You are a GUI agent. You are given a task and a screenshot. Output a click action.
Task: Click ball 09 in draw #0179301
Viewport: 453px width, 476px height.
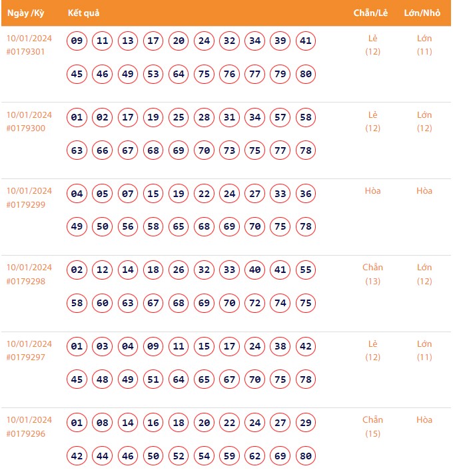pos(77,41)
